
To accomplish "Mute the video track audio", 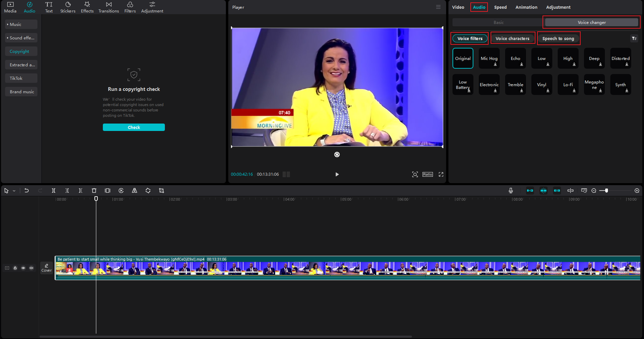I will pos(31,268).
